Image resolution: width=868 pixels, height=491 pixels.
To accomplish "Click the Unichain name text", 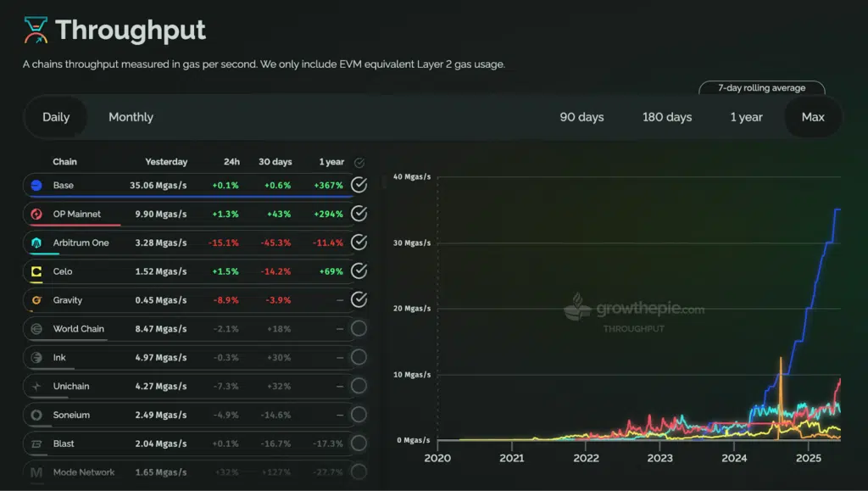I will click(71, 387).
